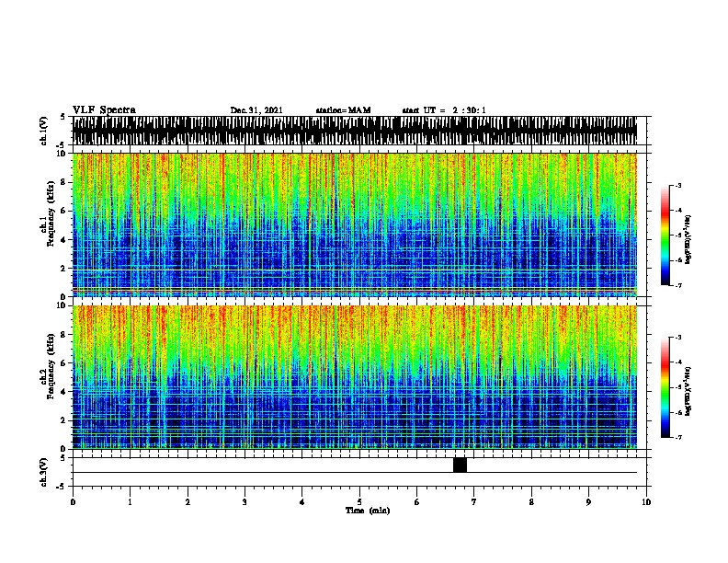Screen dimensions: 728x563
Task: Click the "ch.1(V)" waveform axis label
Action: tap(43, 131)
